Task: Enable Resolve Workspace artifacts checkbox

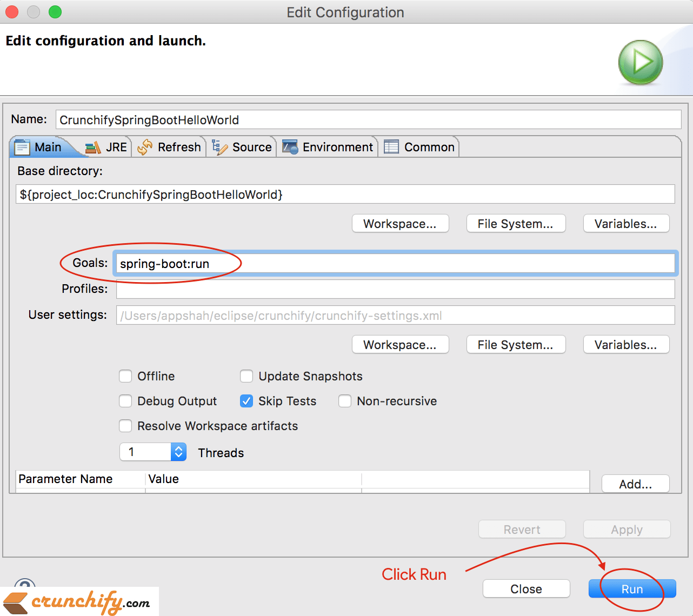Action: pyautogui.click(x=125, y=426)
